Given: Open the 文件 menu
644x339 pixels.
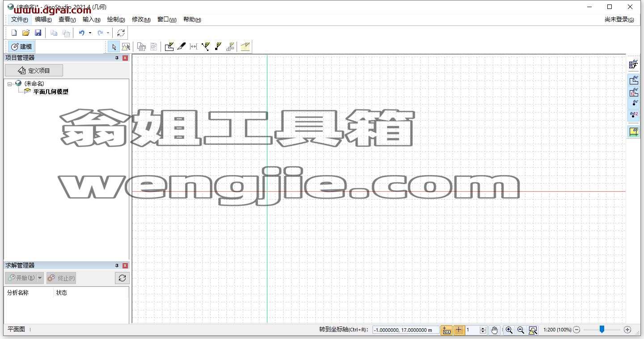Looking at the screenshot, I should pos(20,20).
